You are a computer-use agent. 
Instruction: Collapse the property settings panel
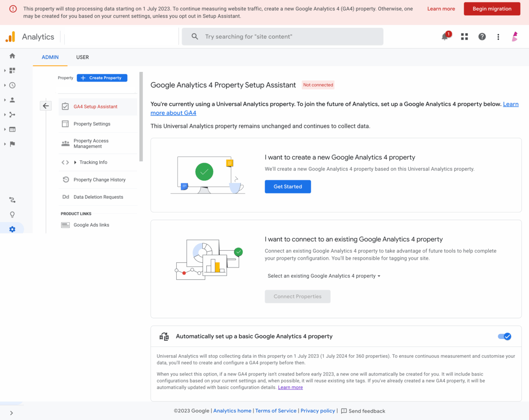click(x=45, y=106)
